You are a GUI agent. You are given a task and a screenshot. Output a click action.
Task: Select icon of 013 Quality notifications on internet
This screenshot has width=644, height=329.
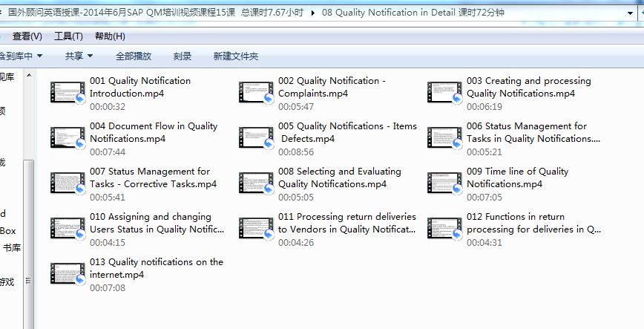pyautogui.click(x=68, y=273)
